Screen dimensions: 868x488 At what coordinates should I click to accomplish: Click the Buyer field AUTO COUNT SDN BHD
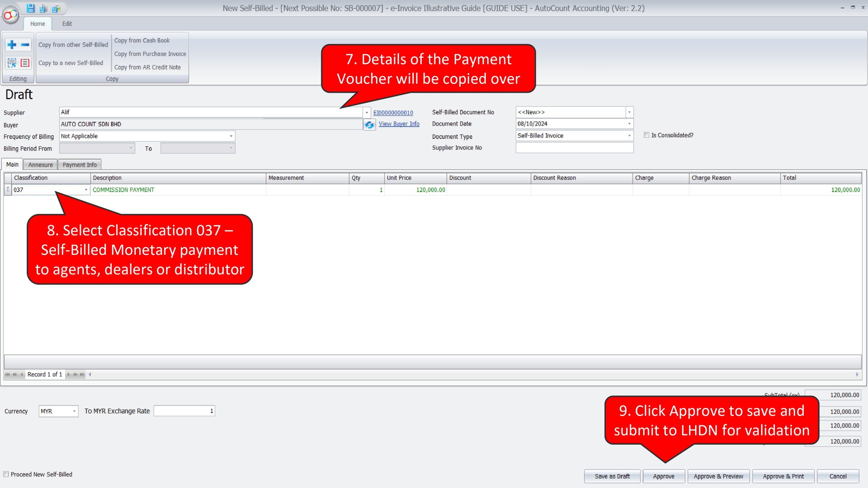211,124
